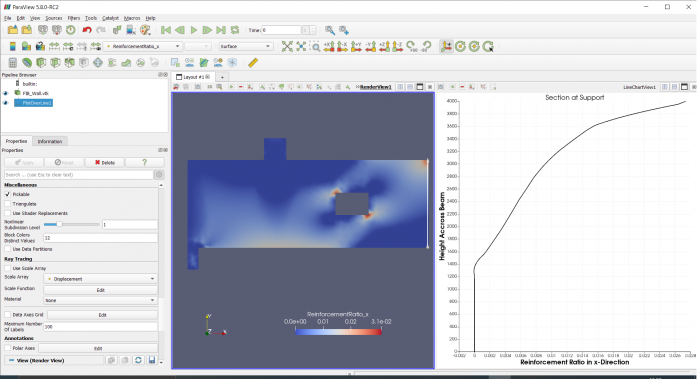
Task: Click the Delete button
Action: click(x=104, y=162)
